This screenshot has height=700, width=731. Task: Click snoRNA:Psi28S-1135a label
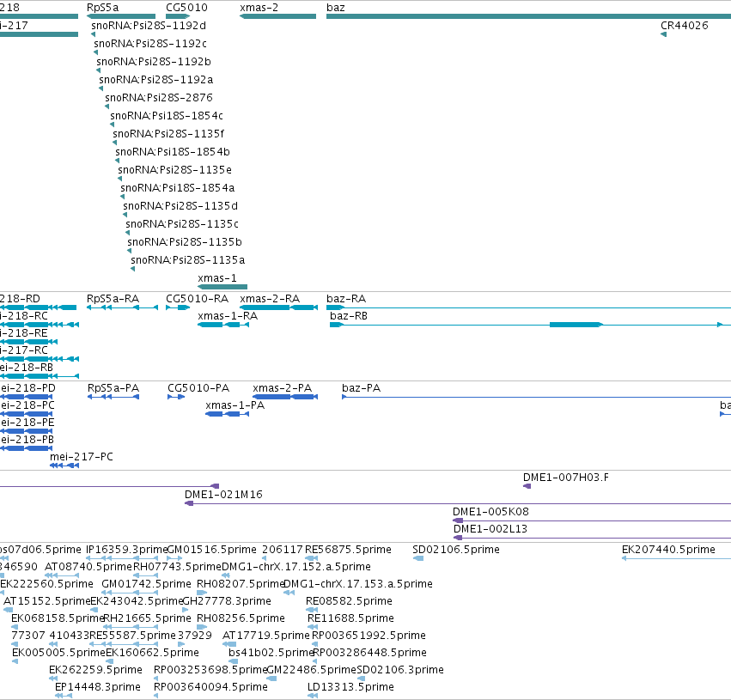(x=187, y=260)
